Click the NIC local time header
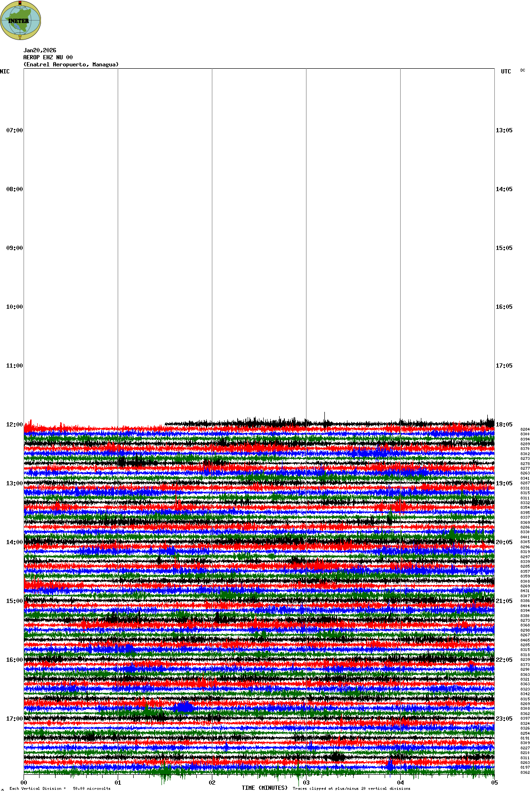532x795 pixels. click(x=5, y=72)
